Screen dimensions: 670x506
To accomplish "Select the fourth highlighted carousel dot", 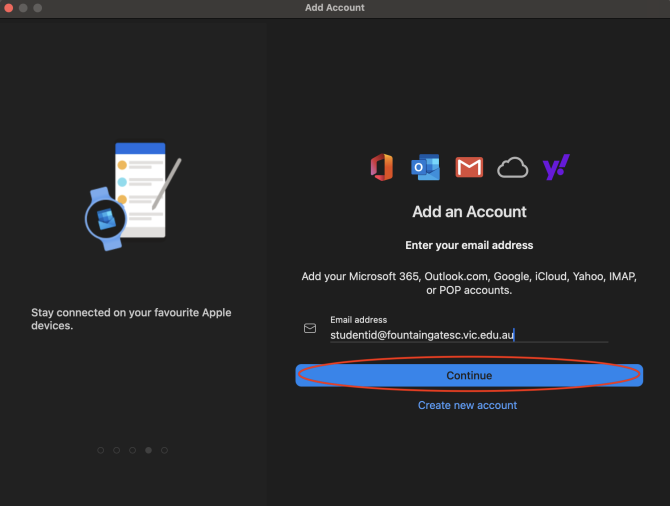I will (148, 450).
